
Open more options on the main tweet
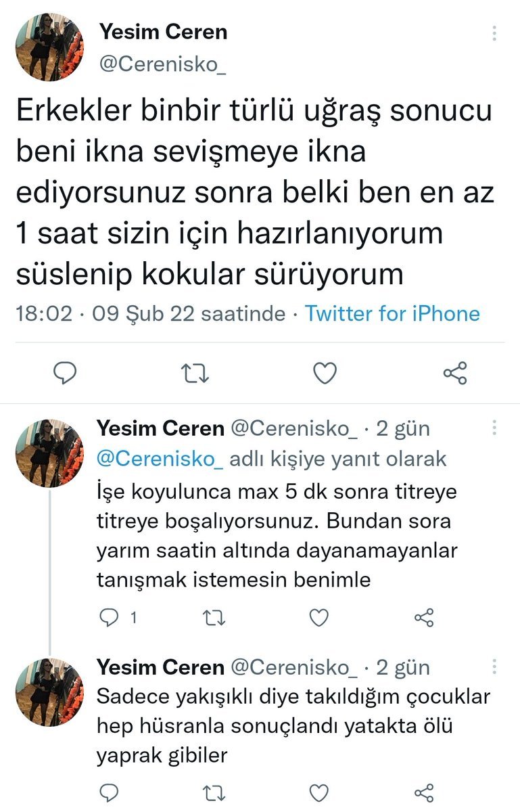(x=495, y=33)
